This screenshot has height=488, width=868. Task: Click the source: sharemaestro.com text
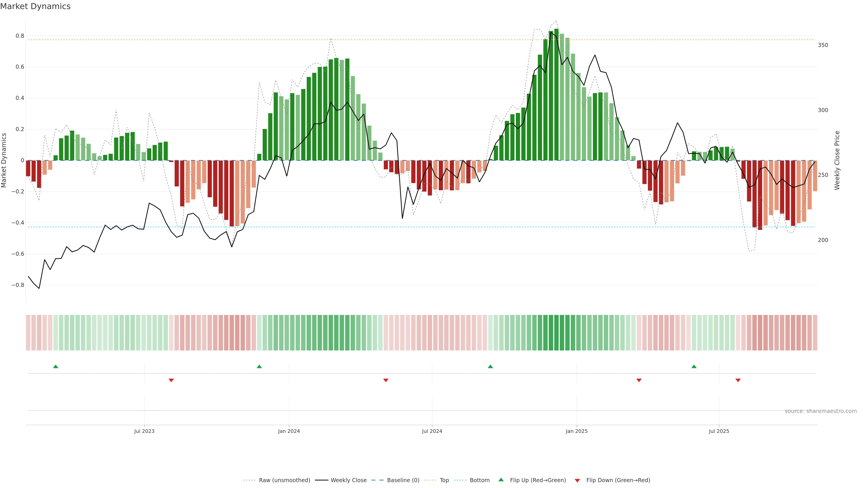821,411
